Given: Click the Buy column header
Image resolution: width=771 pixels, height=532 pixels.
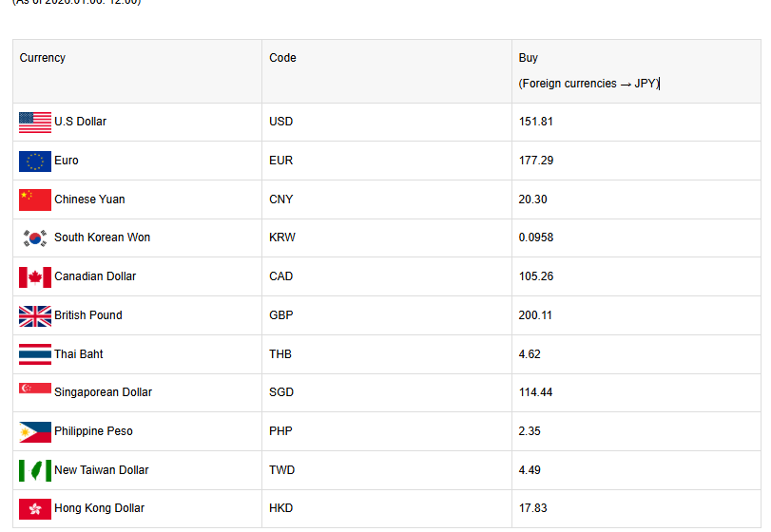Looking at the screenshot, I should [529, 58].
